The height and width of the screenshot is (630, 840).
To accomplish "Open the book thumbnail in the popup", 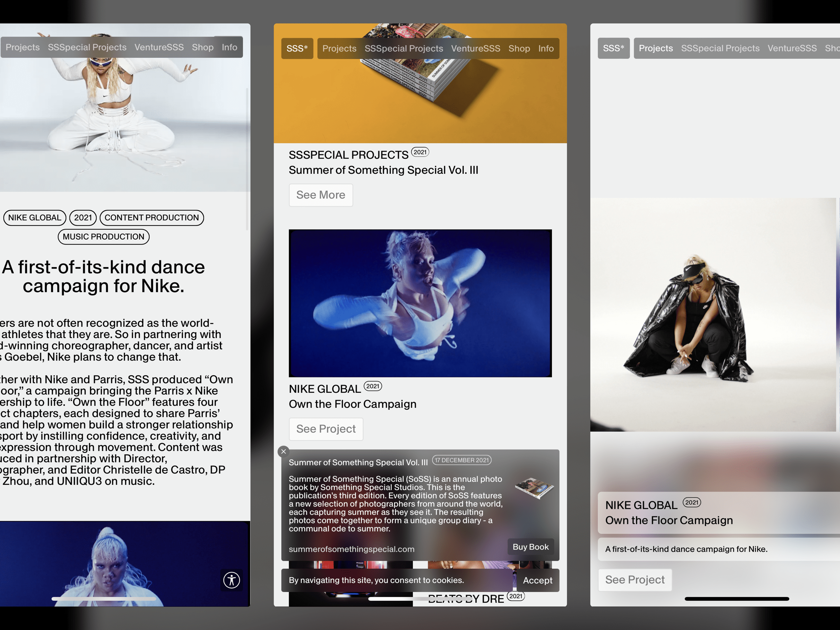I will (534, 488).
